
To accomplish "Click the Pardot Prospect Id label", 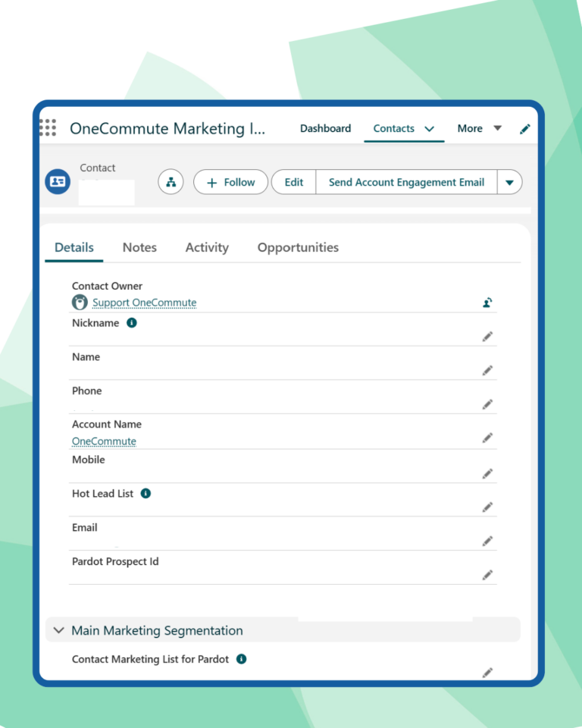I will coord(115,561).
